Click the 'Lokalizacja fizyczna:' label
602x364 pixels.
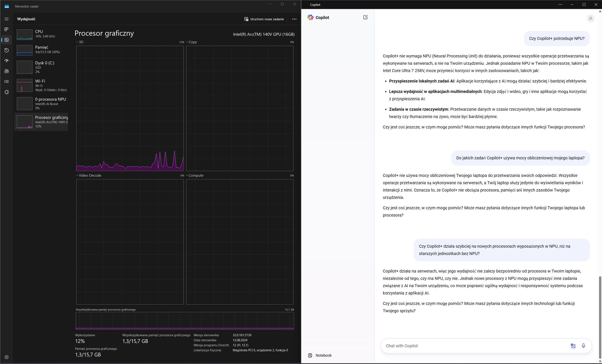(207, 350)
